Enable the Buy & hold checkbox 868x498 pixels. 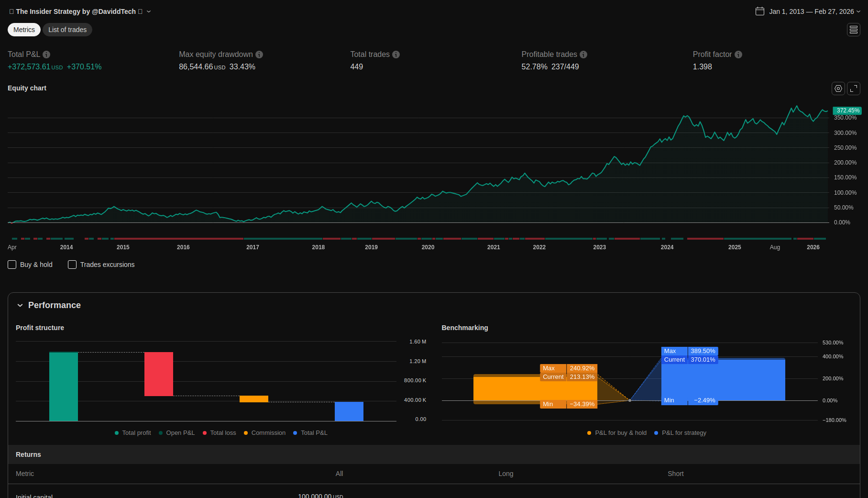12,265
